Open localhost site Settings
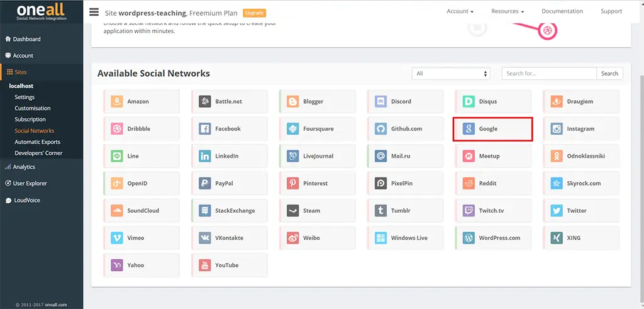Screen dimensions: 644x309 point(25,98)
